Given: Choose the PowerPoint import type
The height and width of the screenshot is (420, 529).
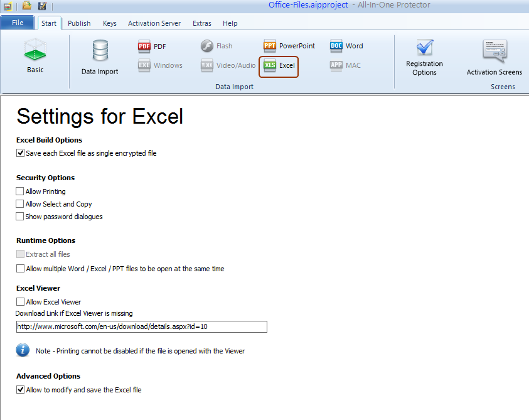Looking at the screenshot, I should pos(289,46).
